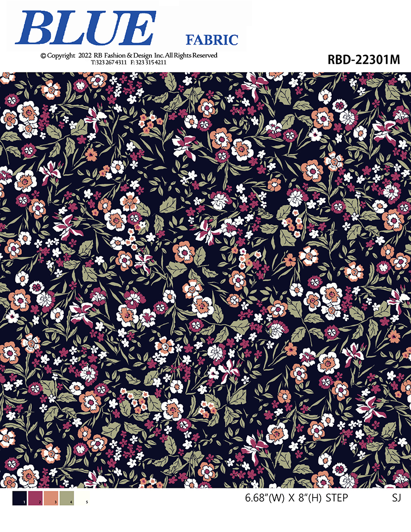Click the BLUE logo text
The height and width of the screenshot is (532, 411).
coord(86,28)
